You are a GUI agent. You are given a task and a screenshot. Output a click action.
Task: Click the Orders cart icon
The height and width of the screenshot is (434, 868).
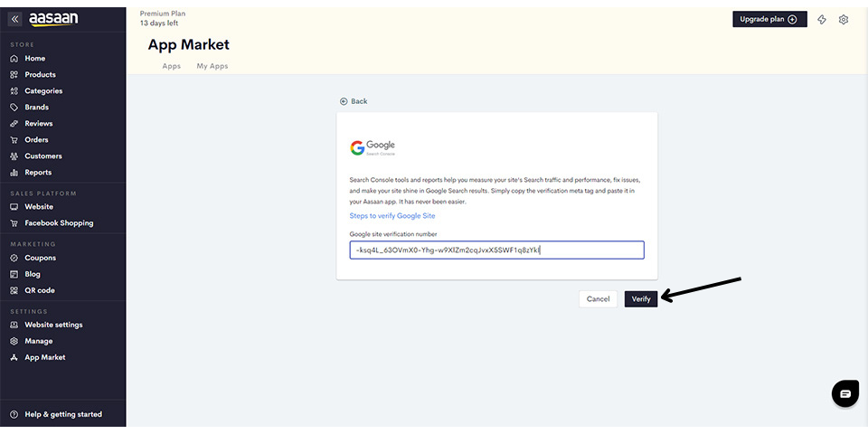pos(14,140)
